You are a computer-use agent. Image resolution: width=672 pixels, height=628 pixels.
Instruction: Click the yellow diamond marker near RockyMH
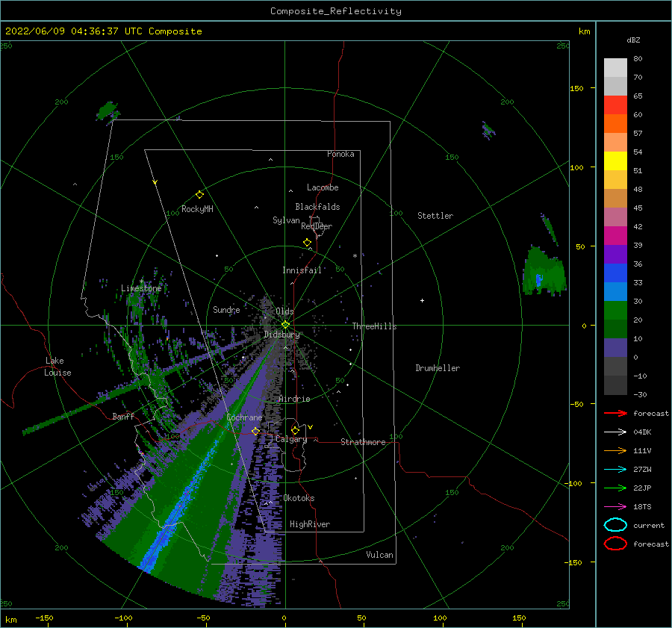click(199, 195)
